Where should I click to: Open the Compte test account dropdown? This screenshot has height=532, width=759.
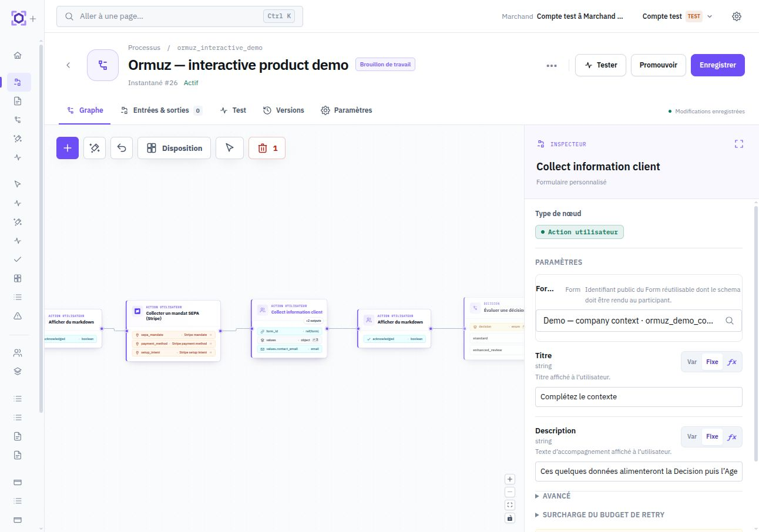click(x=677, y=16)
